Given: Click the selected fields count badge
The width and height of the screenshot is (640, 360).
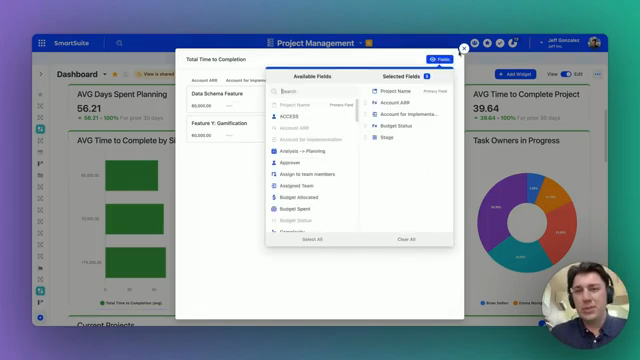Looking at the screenshot, I should [x=427, y=76].
